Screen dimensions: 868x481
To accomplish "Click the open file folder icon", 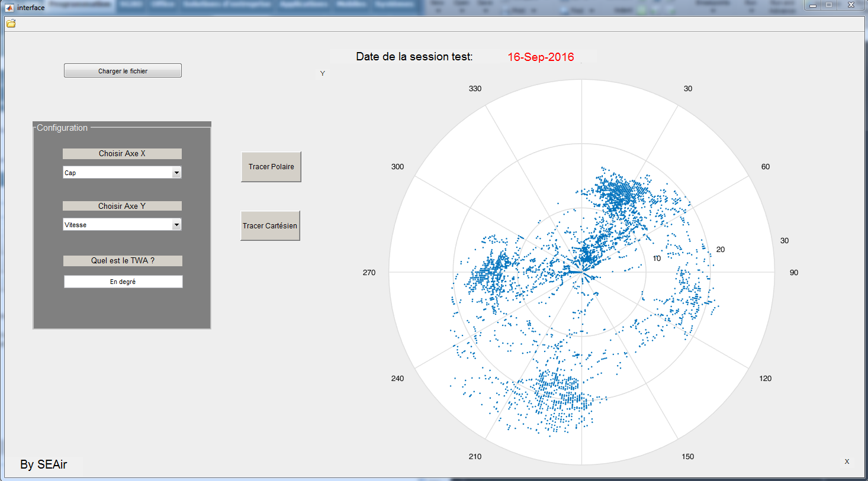I will pyautogui.click(x=11, y=24).
